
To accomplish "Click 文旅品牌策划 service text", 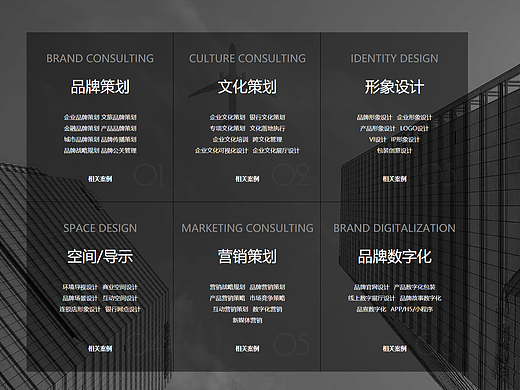I will point(119,117).
